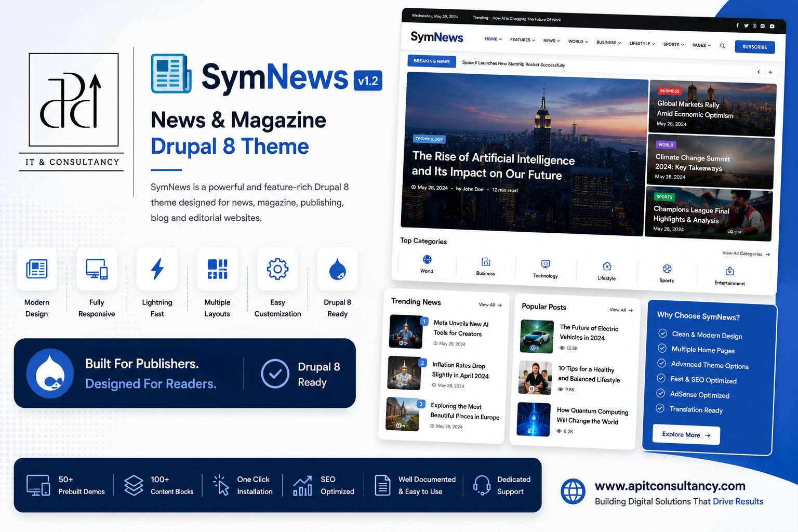Expand the FEATURES nav dropdown
The width and height of the screenshot is (798, 532).
(523, 40)
